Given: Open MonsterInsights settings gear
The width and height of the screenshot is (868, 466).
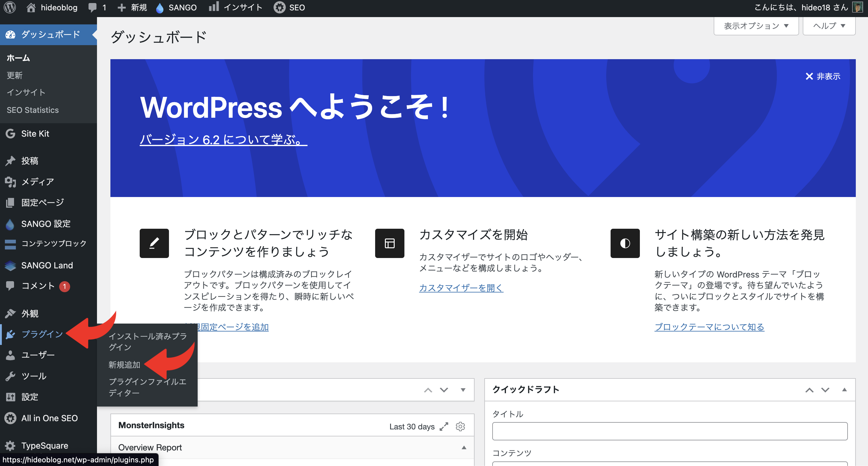Looking at the screenshot, I should (x=460, y=426).
